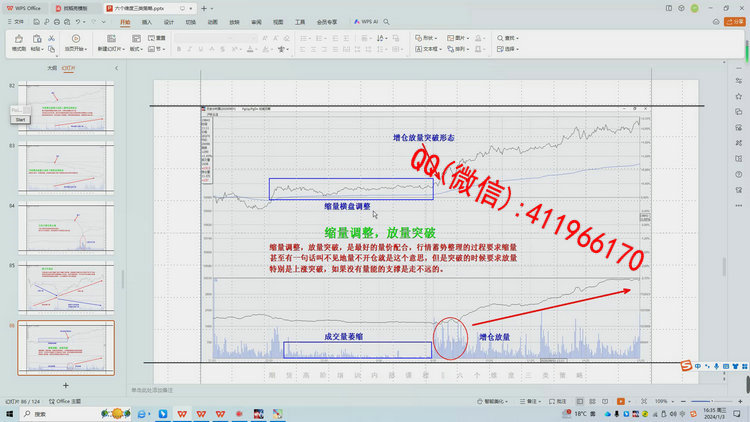Collapse the slide thumbnail panel chevron
The height and width of the screenshot is (422, 750).
(x=116, y=68)
